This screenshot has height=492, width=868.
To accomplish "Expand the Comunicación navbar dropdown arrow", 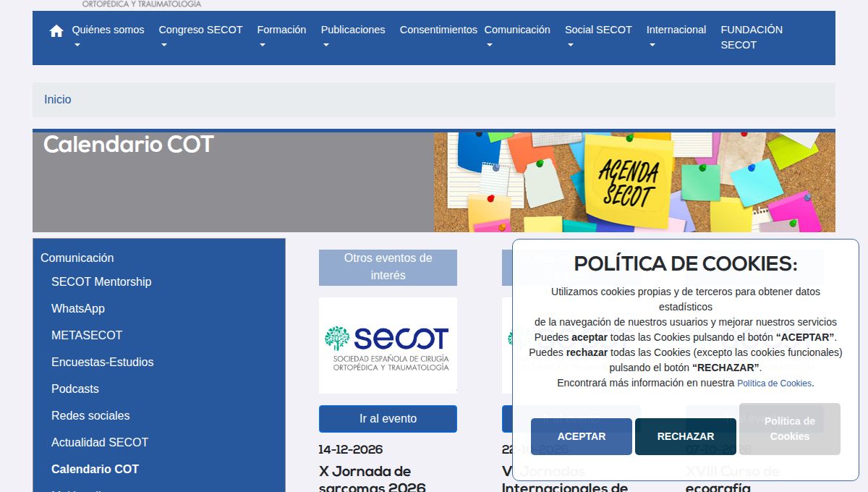I will [x=490, y=46].
